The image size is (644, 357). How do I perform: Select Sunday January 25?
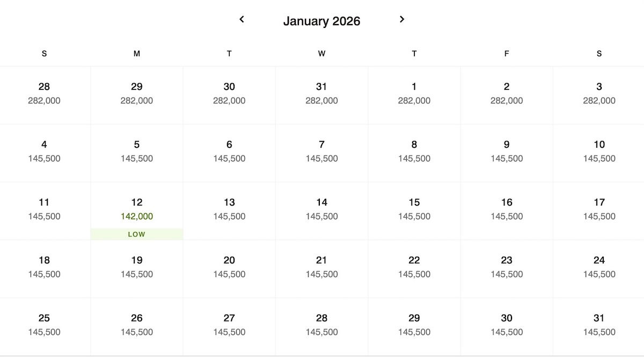44,325
